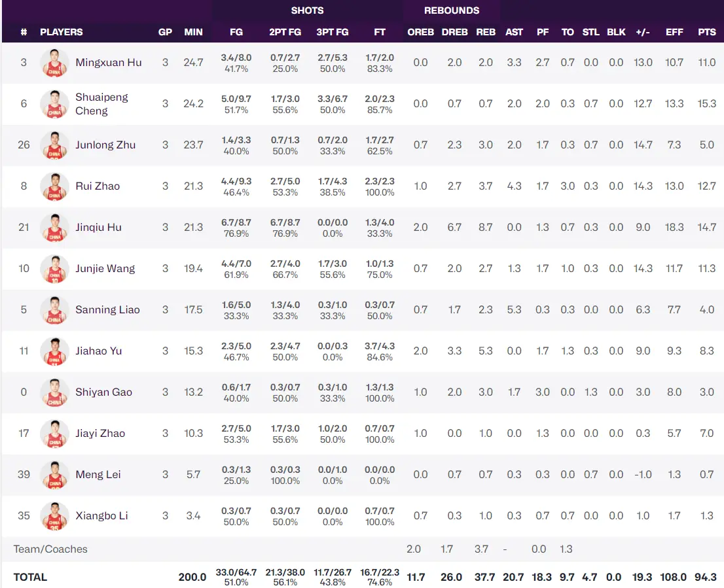Click Shiyan Gao's player avatar
The image size is (724, 588).
(x=54, y=392)
